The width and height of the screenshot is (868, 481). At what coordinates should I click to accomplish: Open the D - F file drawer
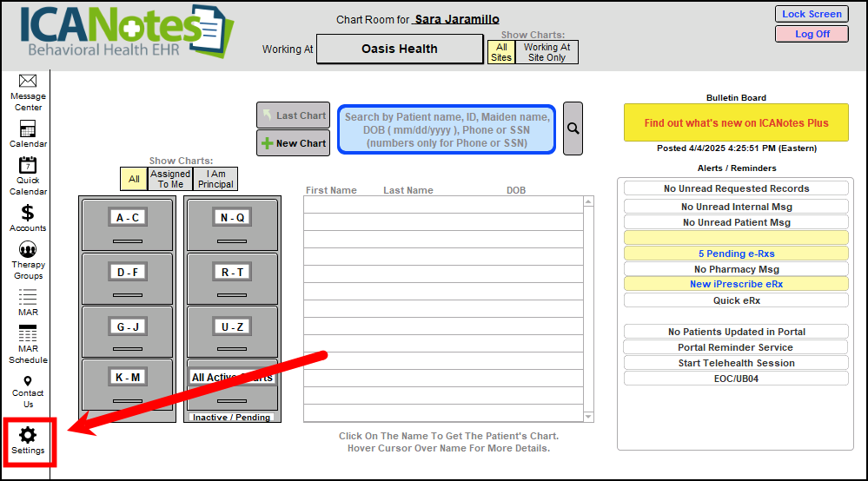coord(128,279)
